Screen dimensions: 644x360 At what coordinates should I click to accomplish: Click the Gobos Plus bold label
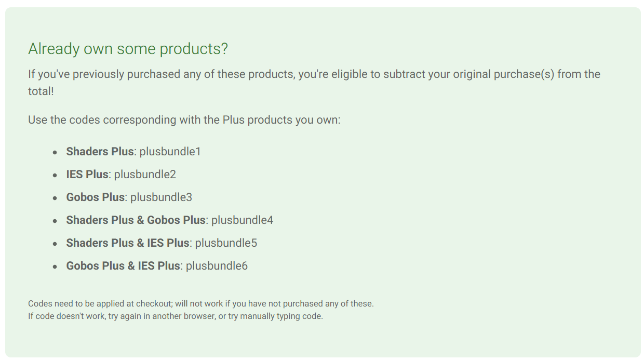[96, 197]
